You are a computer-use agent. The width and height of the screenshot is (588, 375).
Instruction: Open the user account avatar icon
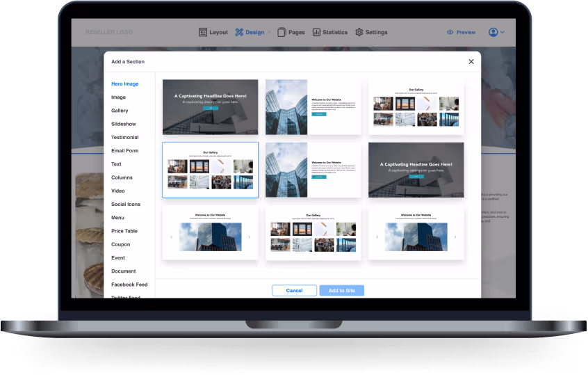pyautogui.click(x=493, y=32)
